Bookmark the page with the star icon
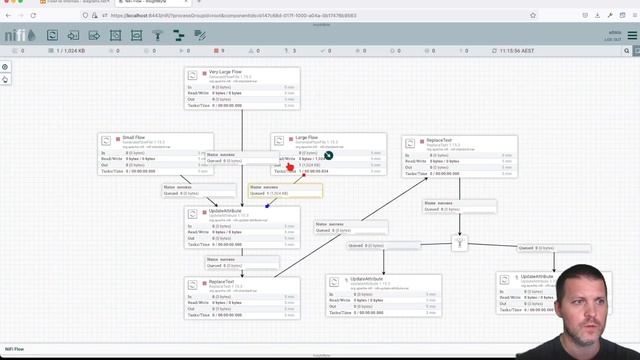 (x=533, y=16)
